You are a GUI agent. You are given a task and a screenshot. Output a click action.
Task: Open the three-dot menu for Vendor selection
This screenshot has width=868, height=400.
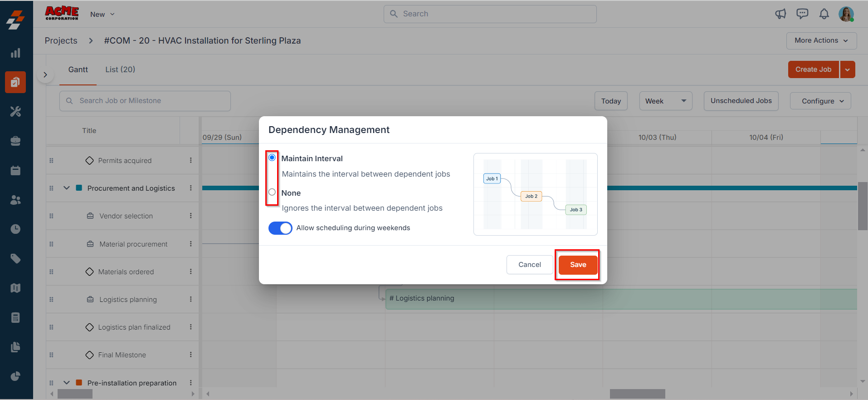click(191, 216)
